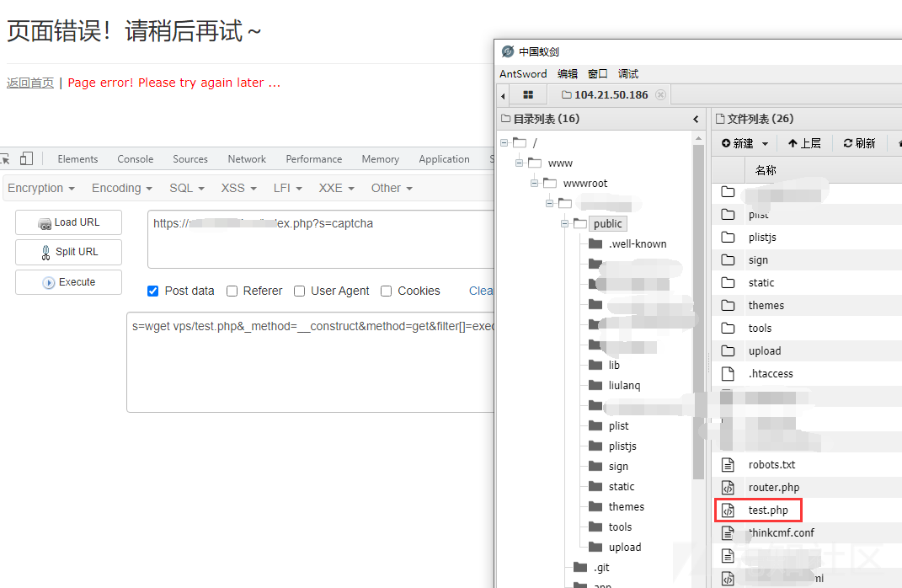The width and height of the screenshot is (902, 588).
Task: Click the .htaccess file icon
Action: (x=728, y=374)
